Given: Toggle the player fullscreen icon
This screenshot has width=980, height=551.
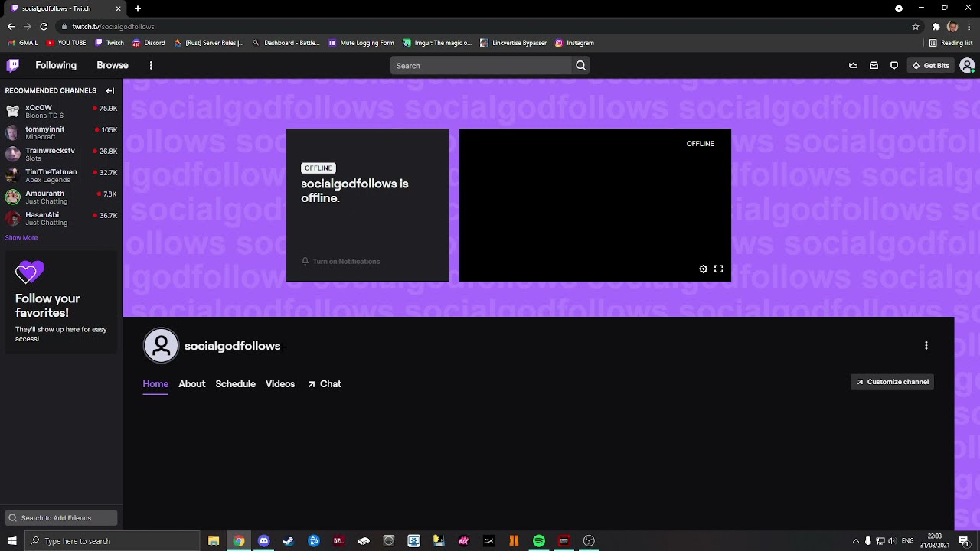Looking at the screenshot, I should point(718,269).
